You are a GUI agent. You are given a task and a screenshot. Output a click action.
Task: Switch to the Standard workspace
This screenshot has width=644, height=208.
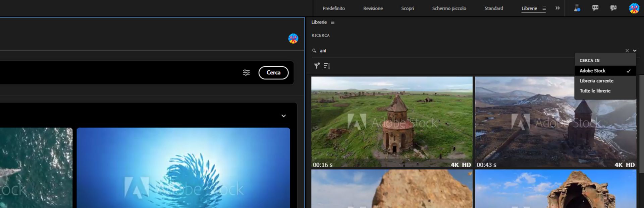[494, 8]
